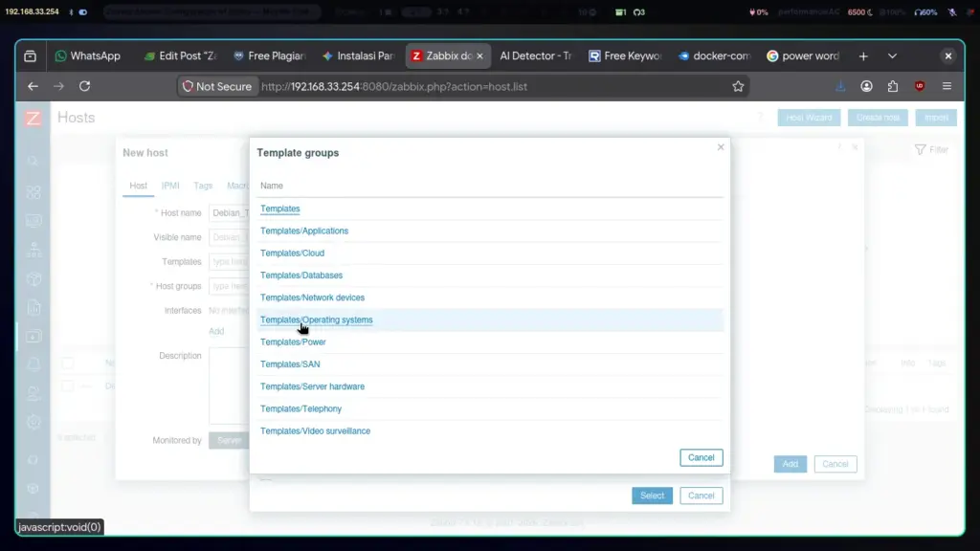This screenshot has width=980, height=551.
Task: Open uBlock Origin extension icon
Action: click(x=920, y=86)
